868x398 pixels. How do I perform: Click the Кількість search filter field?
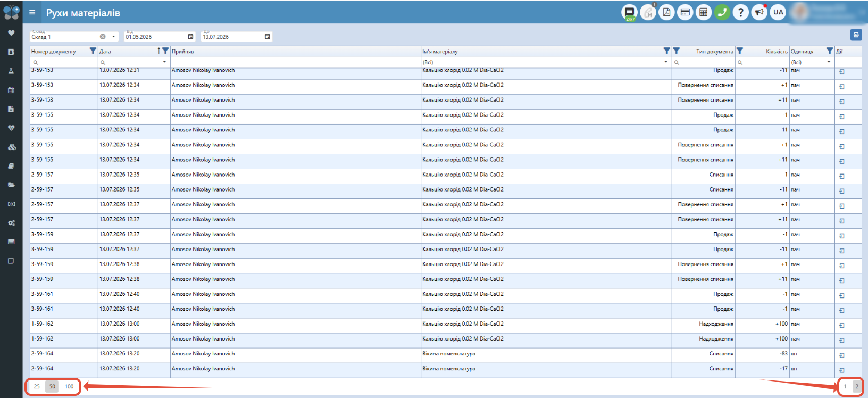click(762, 62)
